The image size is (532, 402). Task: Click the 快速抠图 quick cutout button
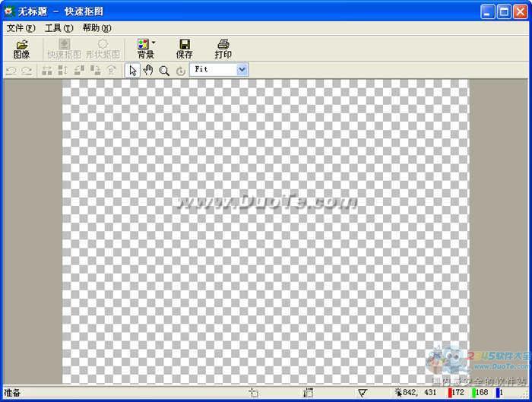point(64,49)
